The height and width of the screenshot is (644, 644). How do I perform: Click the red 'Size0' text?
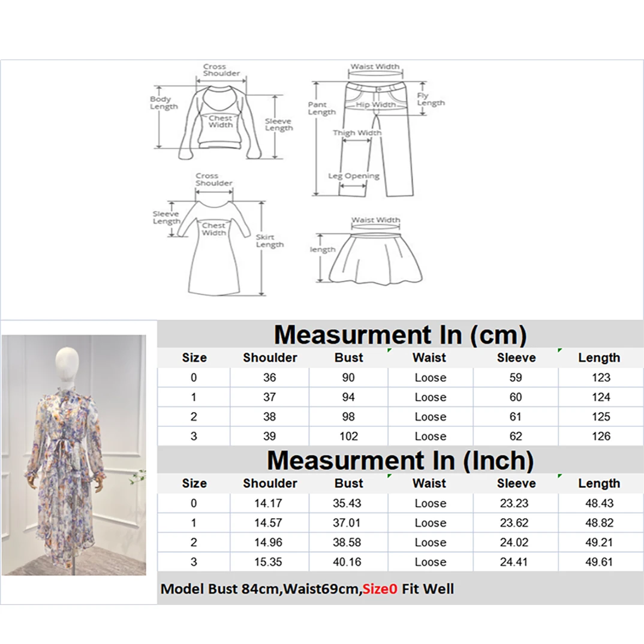(x=380, y=589)
